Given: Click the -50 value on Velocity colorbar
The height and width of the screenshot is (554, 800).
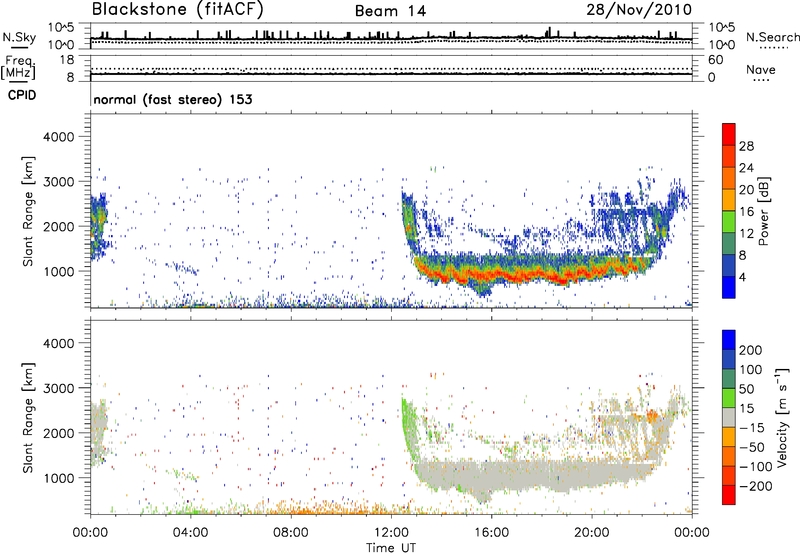Looking at the screenshot, I should [753, 447].
